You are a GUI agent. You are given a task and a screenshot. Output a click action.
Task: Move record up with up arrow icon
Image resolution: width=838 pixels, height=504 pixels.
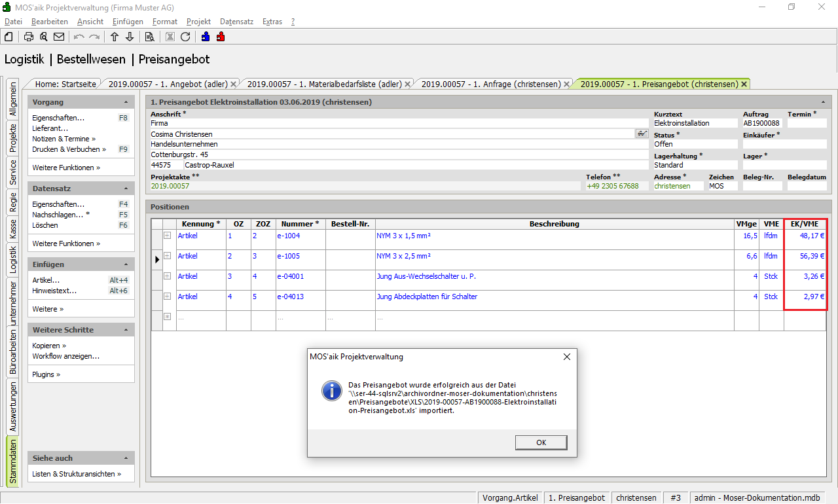115,37
